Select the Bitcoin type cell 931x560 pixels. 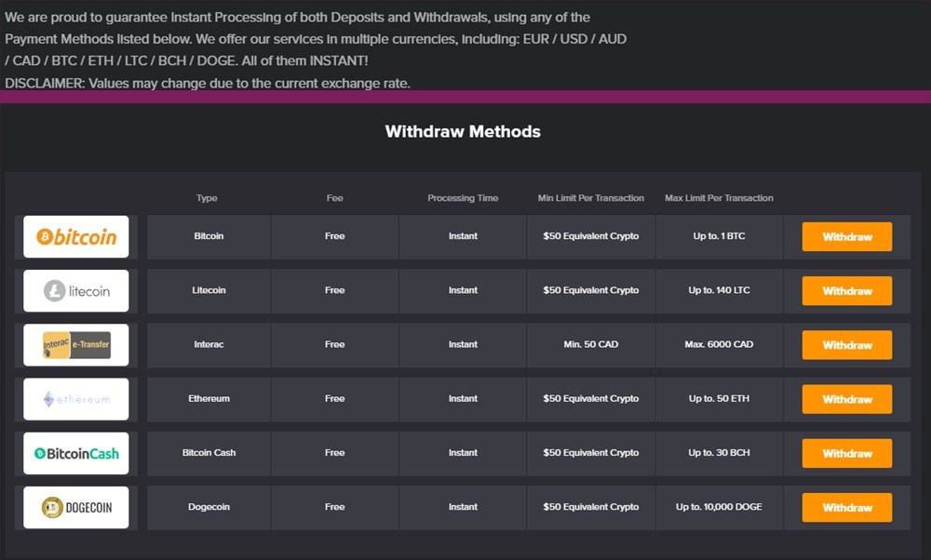click(x=209, y=236)
